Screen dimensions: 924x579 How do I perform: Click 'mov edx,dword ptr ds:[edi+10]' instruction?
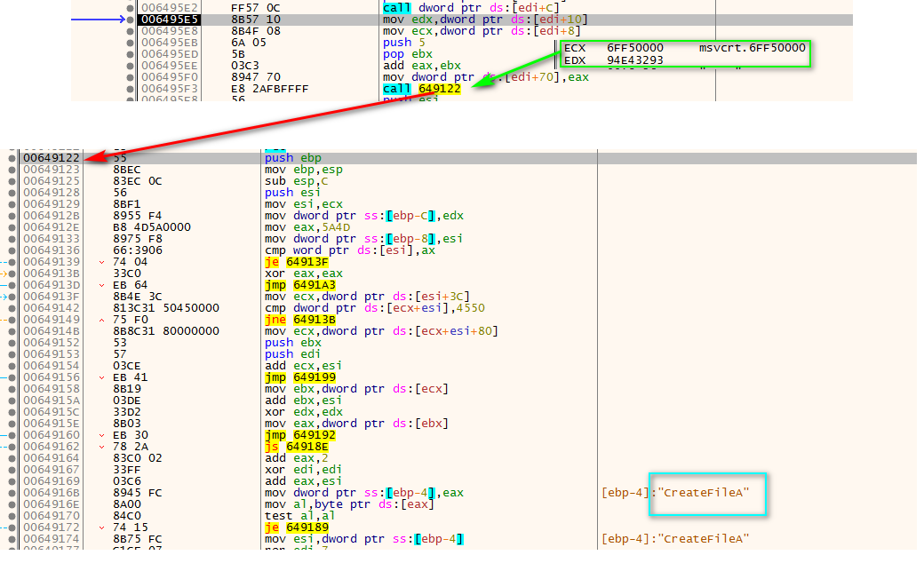pos(486,20)
